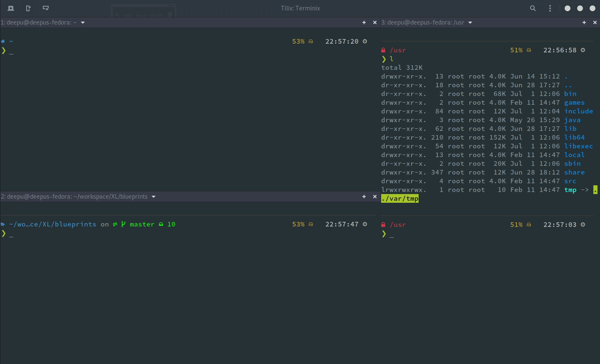Viewport: 600px width, 364px height.
Task: Click the 'src' directory name
Action: pyautogui.click(x=570, y=181)
